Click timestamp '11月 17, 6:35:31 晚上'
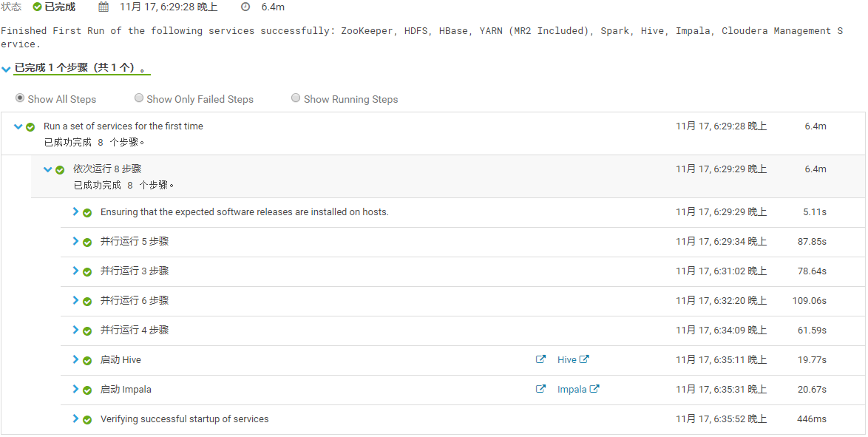 (x=722, y=390)
